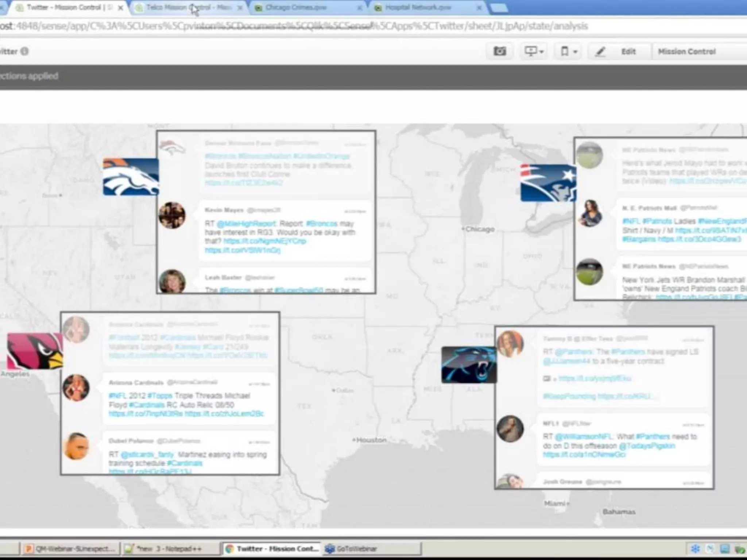Click the #NFL hashtag in Patriots Mall tweet
The image size is (747, 560).
click(631, 221)
